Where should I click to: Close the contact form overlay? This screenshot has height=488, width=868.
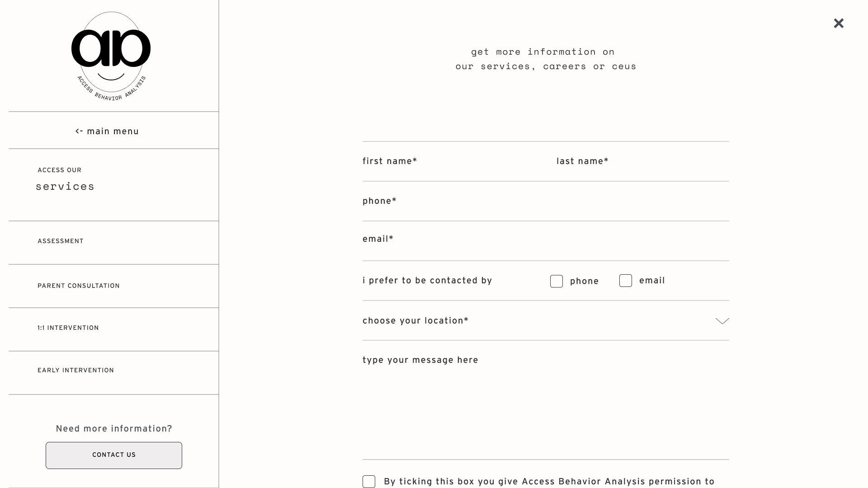click(839, 23)
